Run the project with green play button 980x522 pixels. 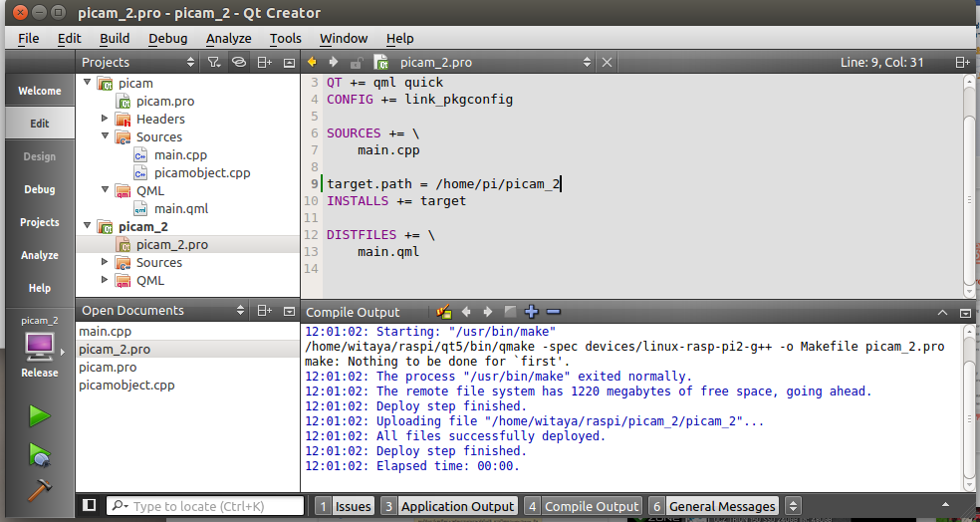pyautogui.click(x=40, y=415)
